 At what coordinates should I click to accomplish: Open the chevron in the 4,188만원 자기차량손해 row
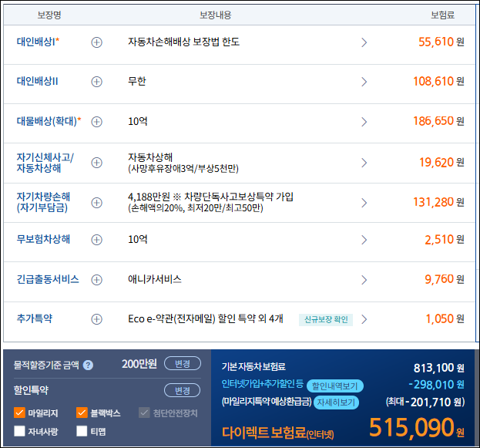(364, 203)
